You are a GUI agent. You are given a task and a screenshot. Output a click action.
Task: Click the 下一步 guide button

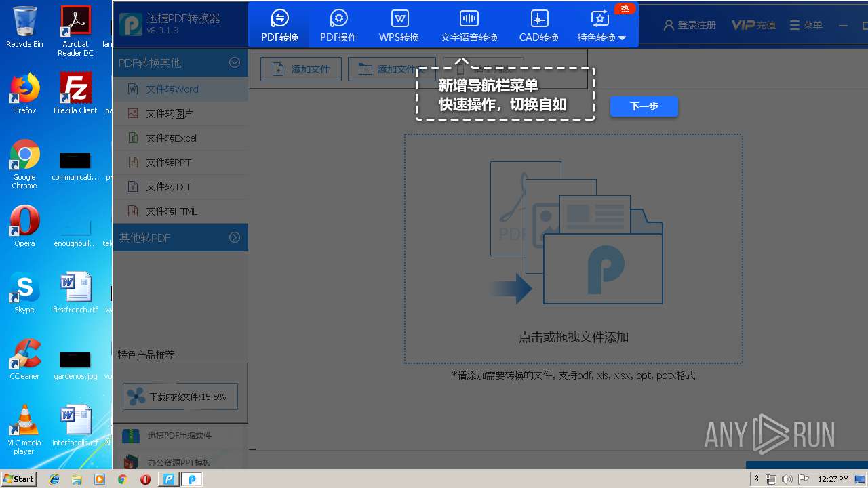pyautogui.click(x=644, y=106)
